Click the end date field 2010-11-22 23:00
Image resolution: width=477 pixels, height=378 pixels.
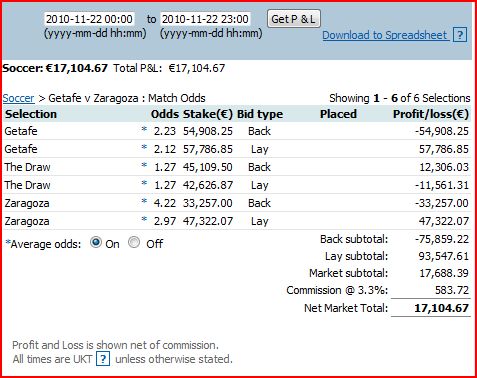coord(205,19)
